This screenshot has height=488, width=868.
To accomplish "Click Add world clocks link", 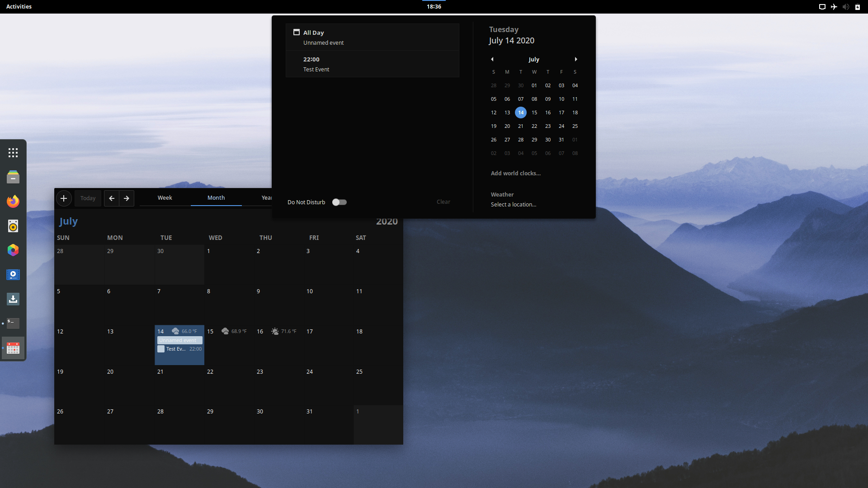I will (516, 174).
